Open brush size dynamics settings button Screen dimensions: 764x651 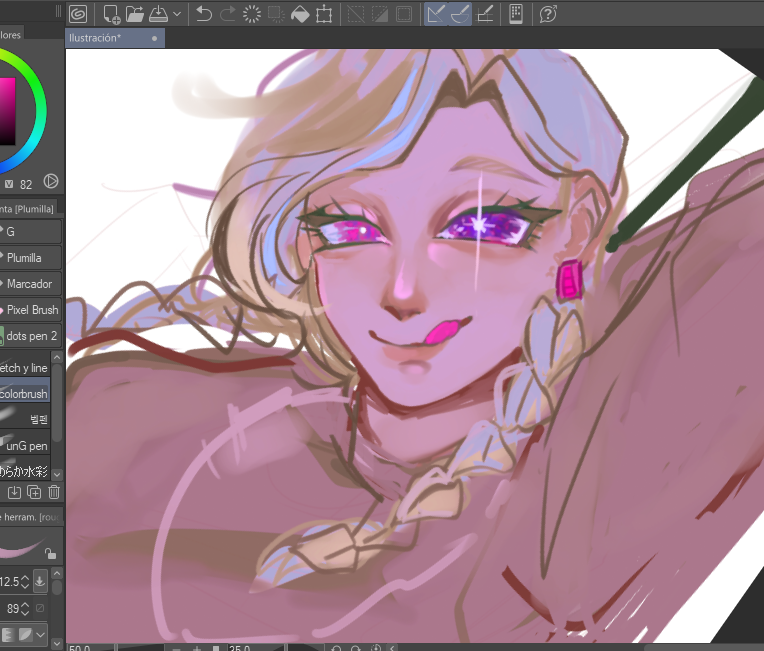pyautogui.click(x=40, y=581)
